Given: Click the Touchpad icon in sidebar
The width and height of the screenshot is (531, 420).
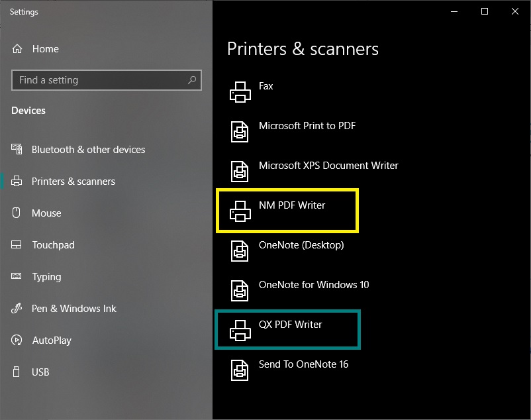Looking at the screenshot, I should [17, 244].
